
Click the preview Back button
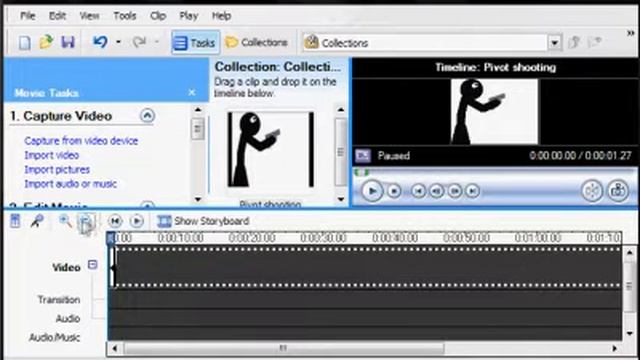[418, 191]
